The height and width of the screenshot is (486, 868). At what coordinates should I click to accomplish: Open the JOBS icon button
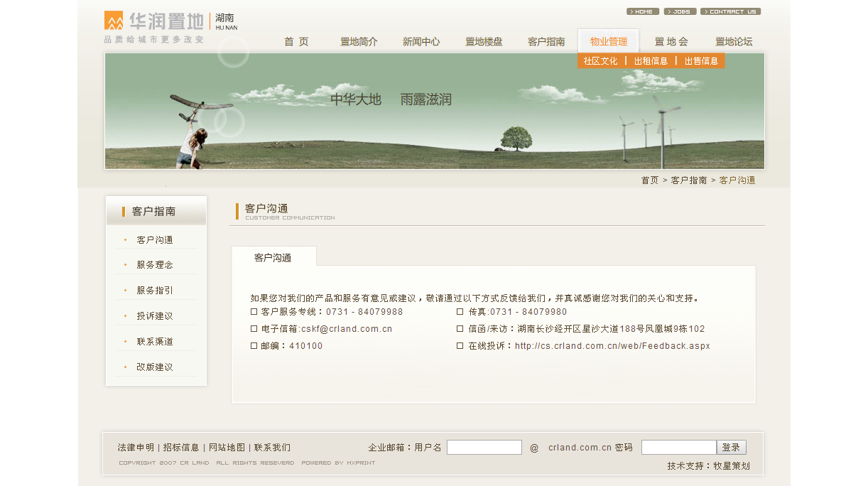680,11
